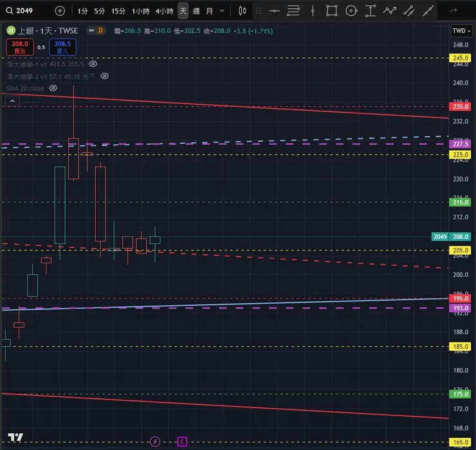476x450 pixels.
Task: Open the candlestick chart type selector
Action: coord(243,11)
